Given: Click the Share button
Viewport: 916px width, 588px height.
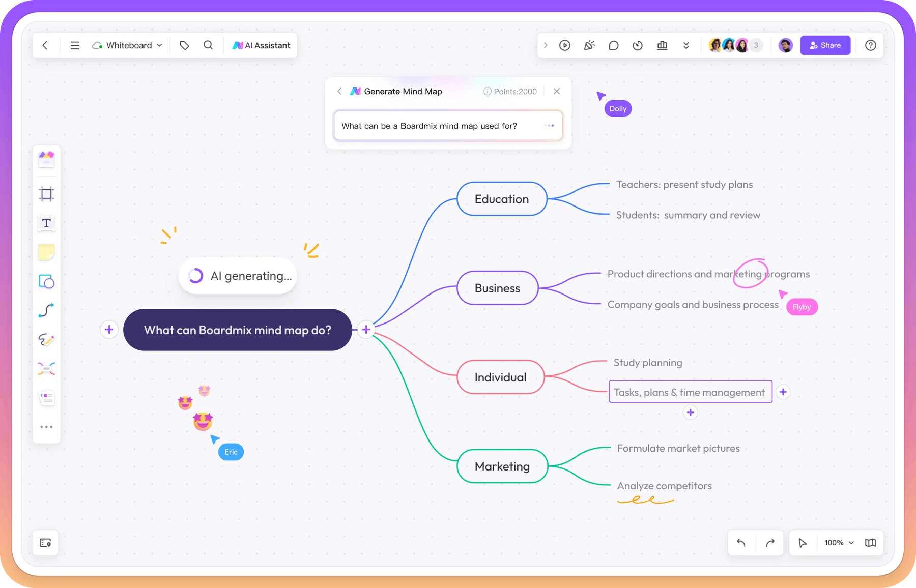Looking at the screenshot, I should tap(825, 45).
